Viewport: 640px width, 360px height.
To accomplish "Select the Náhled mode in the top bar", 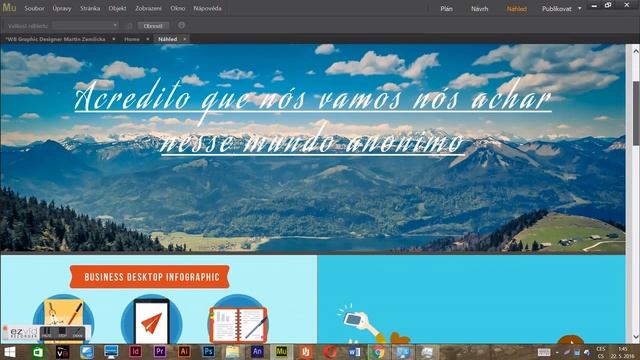I will pyautogui.click(x=517, y=9).
